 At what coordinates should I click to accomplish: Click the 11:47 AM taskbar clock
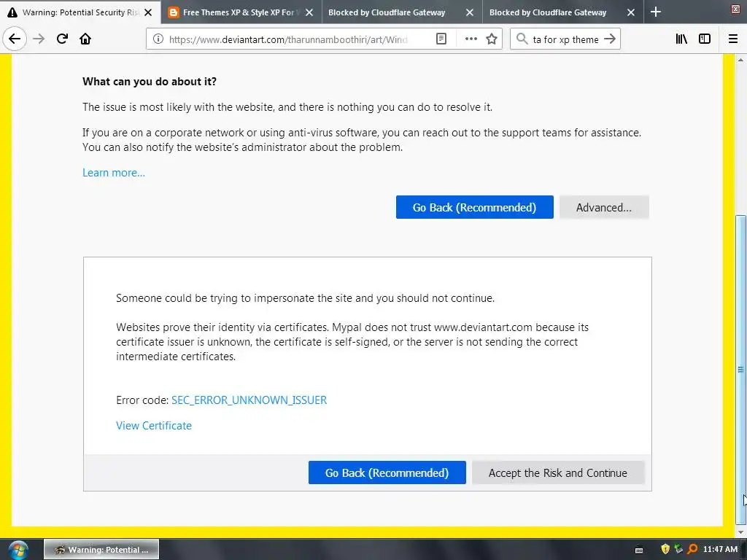pos(720,549)
